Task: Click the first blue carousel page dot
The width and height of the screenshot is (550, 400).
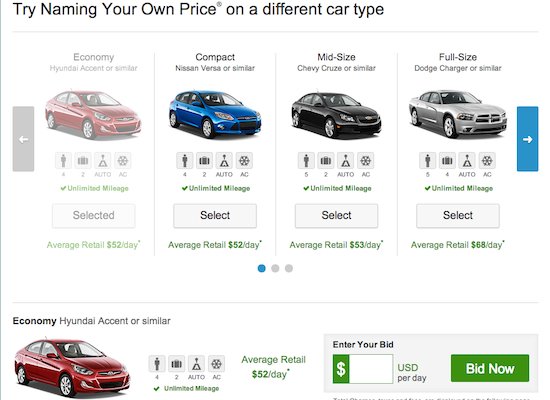Action: (261, 268)
